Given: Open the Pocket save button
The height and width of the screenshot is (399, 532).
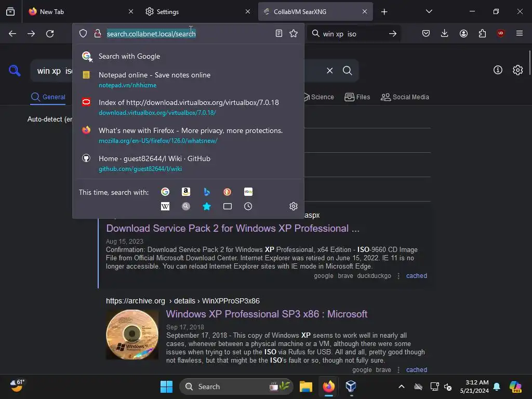Looking at the screenshot, I should pyautogui.click(x=426, y=33).
